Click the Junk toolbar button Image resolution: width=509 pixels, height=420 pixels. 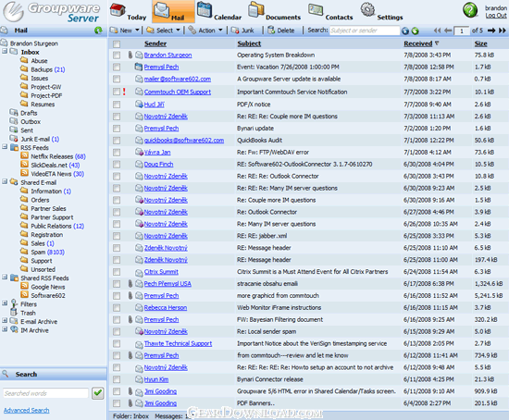[242, 31]
